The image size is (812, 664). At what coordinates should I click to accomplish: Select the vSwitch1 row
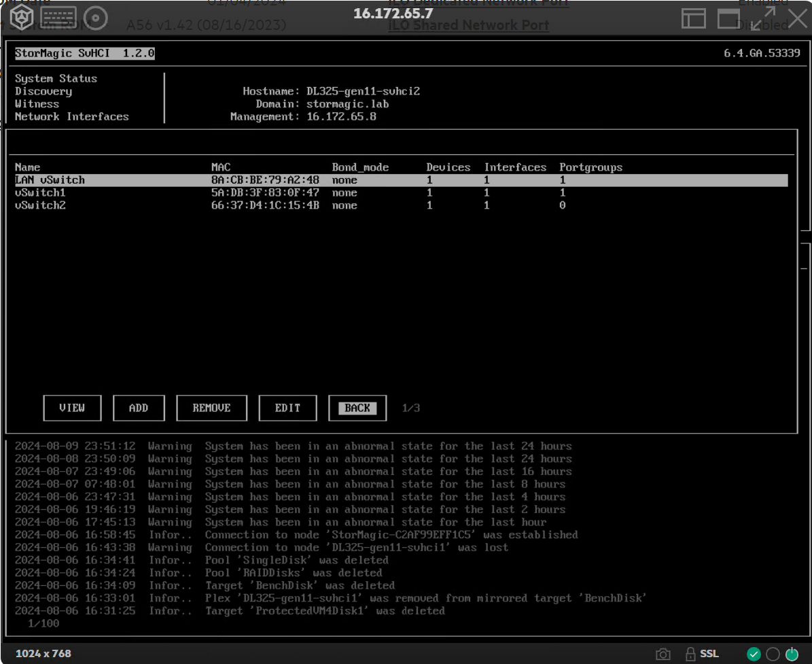pyautogui.click(x=402, y=192)
